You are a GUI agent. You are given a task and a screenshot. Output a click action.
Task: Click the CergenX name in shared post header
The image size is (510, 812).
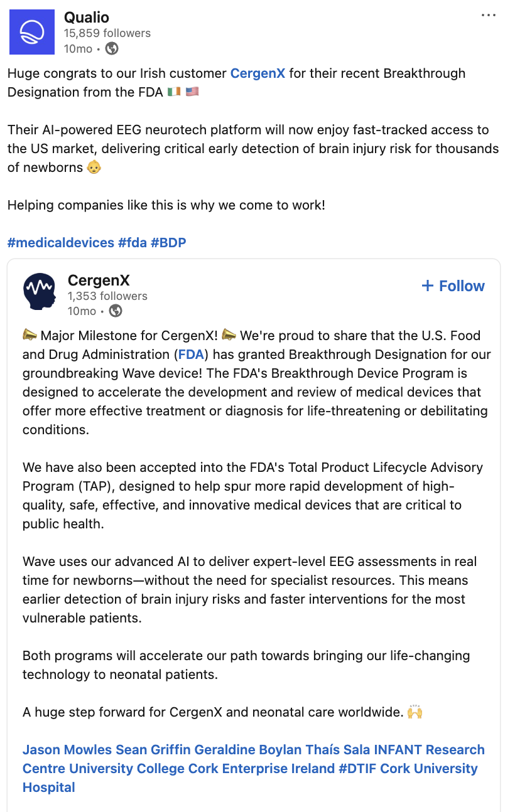coord(99,280)
